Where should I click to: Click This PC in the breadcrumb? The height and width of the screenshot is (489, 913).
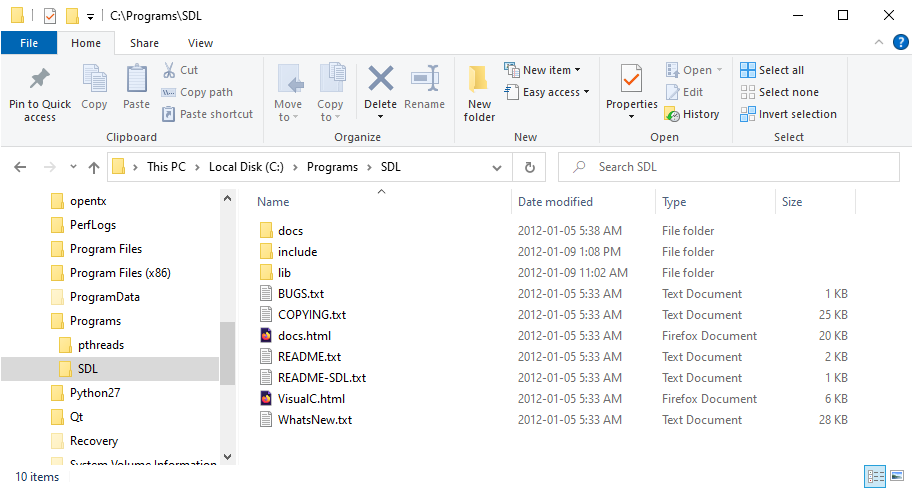click(x=167, y=167)
